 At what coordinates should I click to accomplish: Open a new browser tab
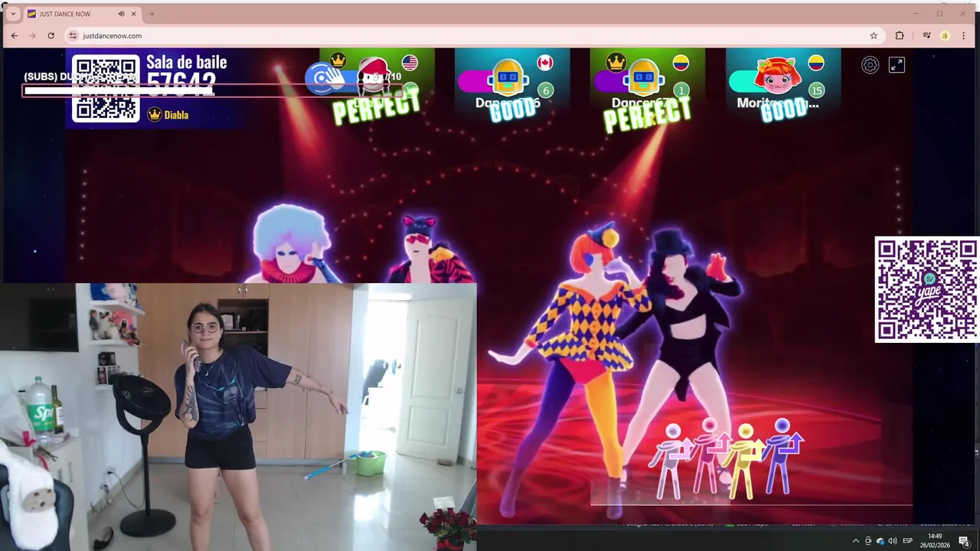click(x=152, y=14)
